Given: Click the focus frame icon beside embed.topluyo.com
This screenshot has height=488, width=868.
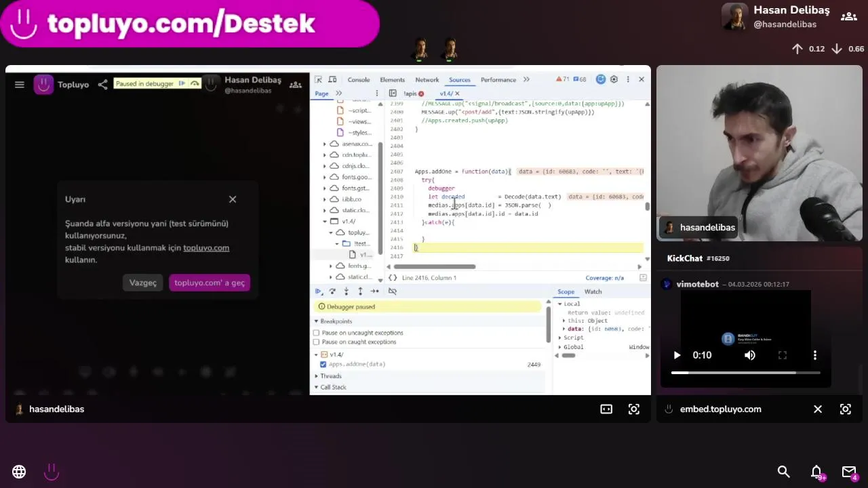Looking at the screenshot, I should point(846,409).
